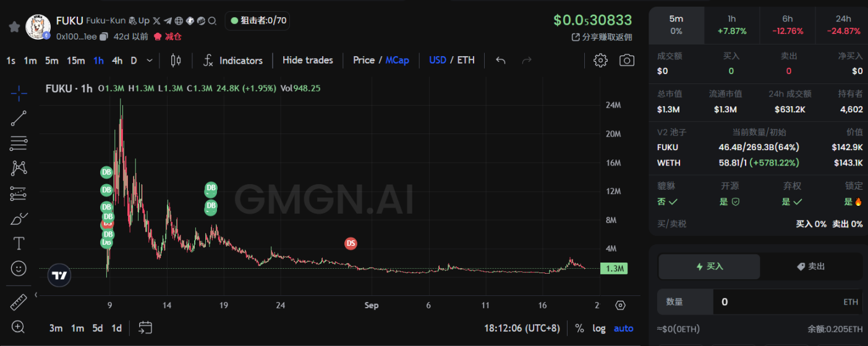Image resolution: width=868 pixels, height=346 pixels.
Task: Take a chart snapshot with camera icon
Action: (x=627, y=60)
